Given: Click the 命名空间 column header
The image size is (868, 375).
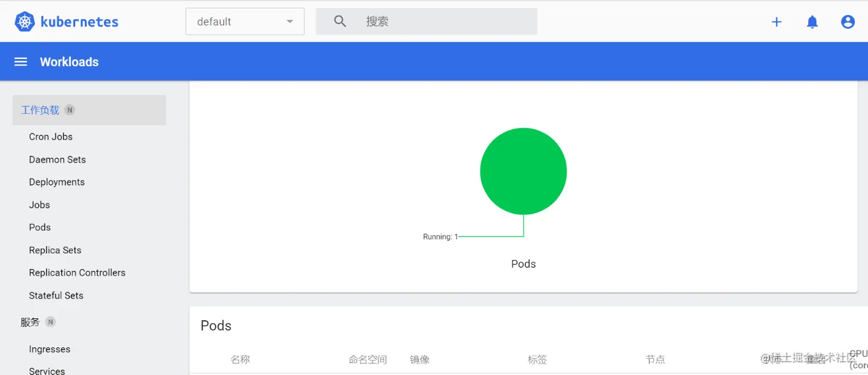Looking at the screenshot, I should [368, 359].
